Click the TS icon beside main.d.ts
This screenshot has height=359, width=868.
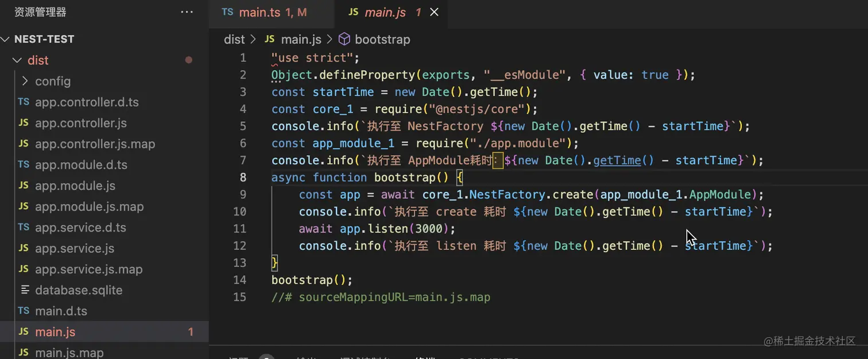[24, 311]
